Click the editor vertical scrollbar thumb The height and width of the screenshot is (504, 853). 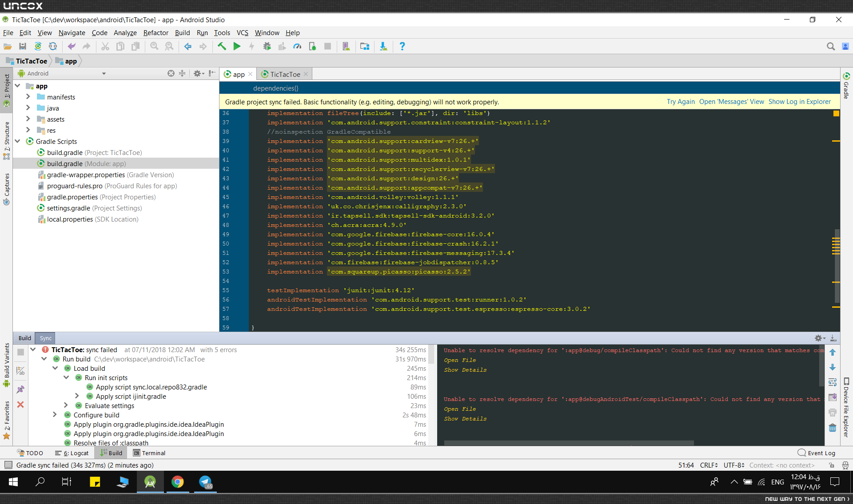[x=837, y=265]
